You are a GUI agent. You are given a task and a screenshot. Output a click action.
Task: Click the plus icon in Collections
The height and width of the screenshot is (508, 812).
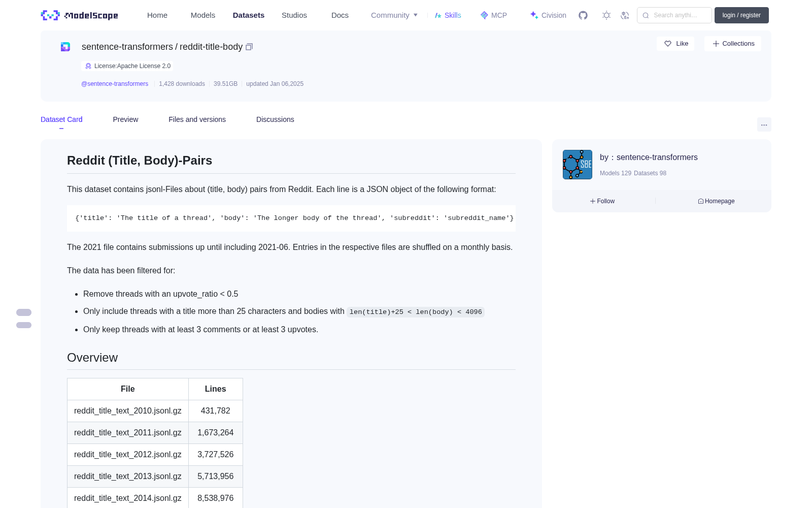click(x=716, y=44)
